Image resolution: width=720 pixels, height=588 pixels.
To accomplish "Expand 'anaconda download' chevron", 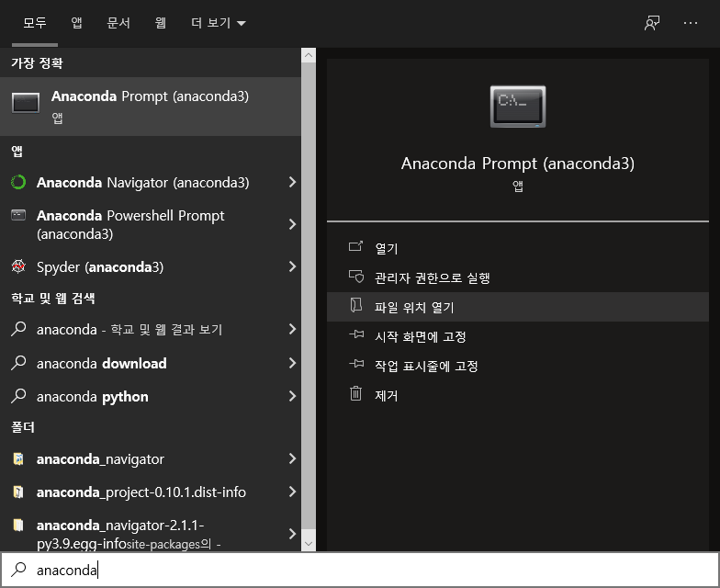I will [x=292, y=363].
